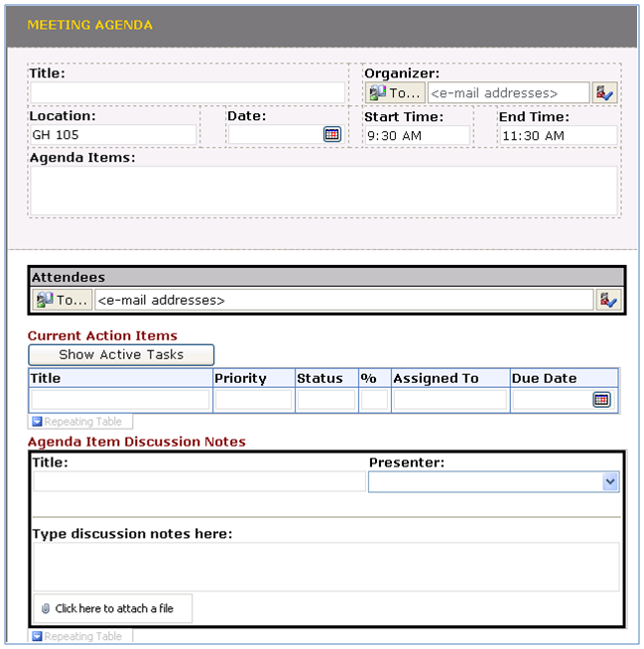Expand the Presenter dropdown list
The height and width of the screenshot is (649, 644).
pos(609,482)
